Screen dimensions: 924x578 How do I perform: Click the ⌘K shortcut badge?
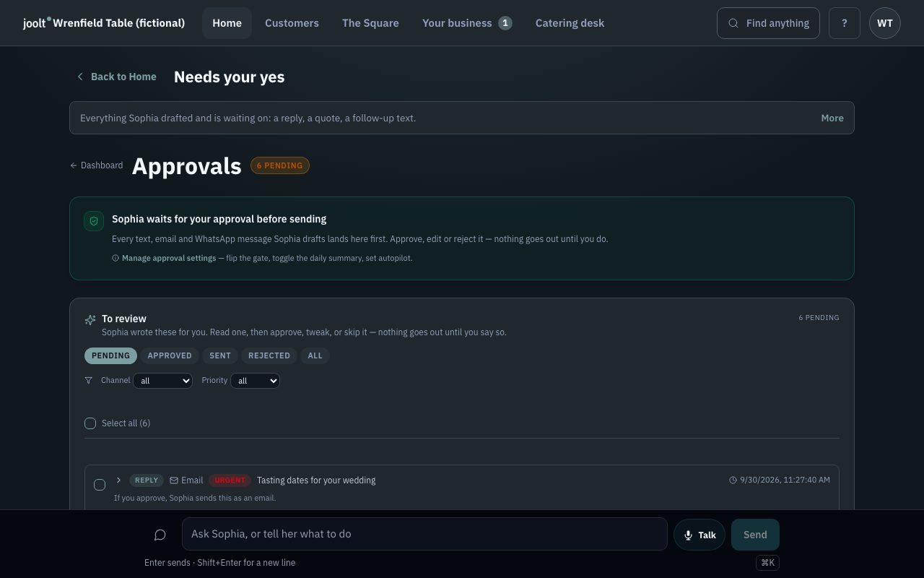[767, 562]
